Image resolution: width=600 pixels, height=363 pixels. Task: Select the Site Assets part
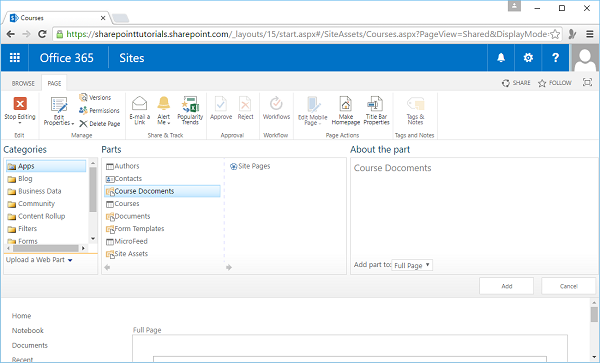[127, 254]
